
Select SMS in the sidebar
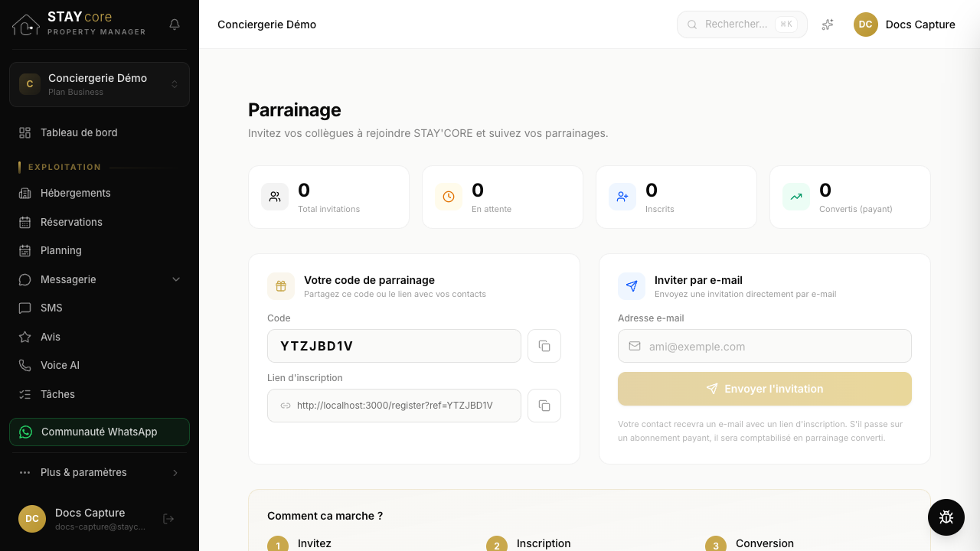(100, 308)
